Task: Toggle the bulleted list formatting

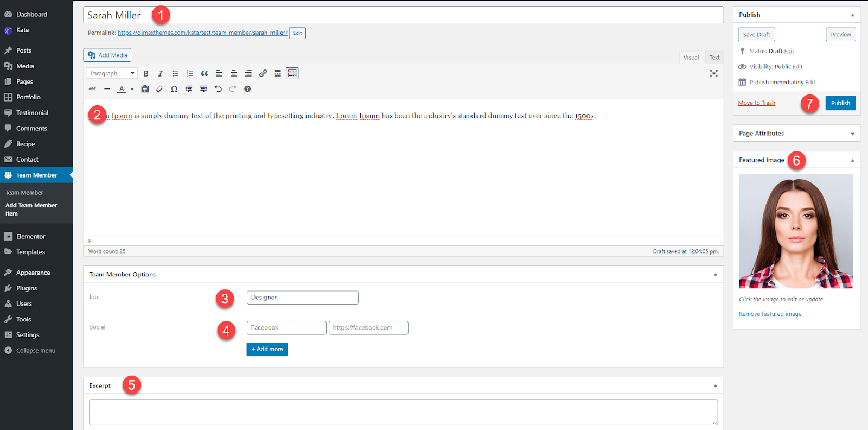Action: tap(175, 73)
